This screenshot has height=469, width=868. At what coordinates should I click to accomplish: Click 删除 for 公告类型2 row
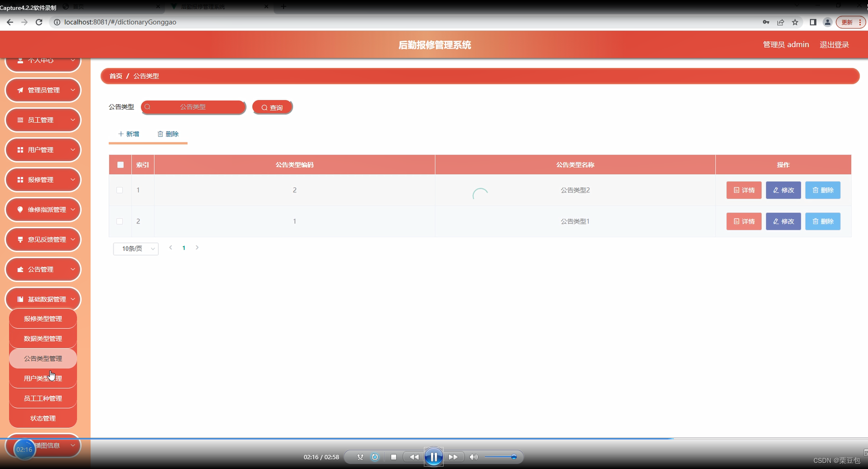pyautogui.click(x=823, y=190)
